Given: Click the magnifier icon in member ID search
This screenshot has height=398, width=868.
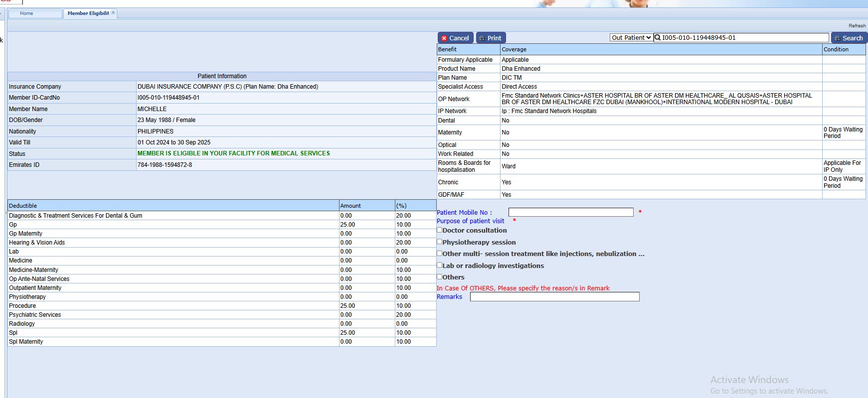Looking at the screenshot, I should coord(658,37).
